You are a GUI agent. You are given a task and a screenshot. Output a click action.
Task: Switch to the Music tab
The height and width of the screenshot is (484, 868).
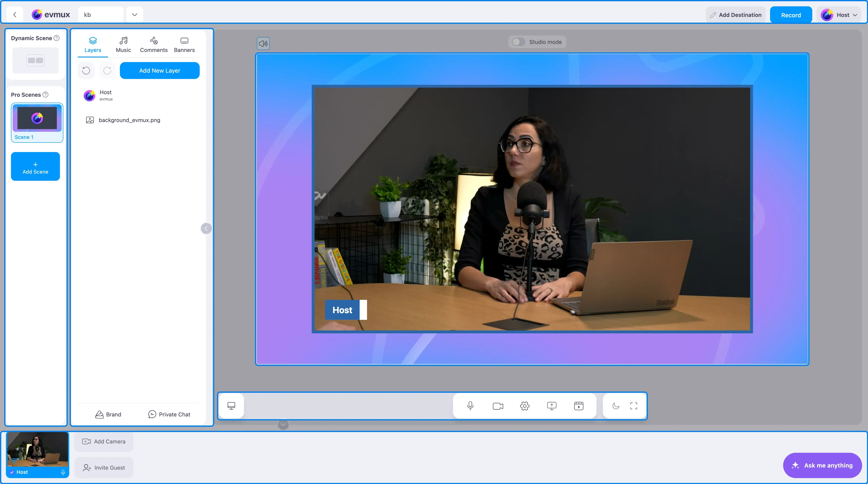pyautogui.click(x=123, y=45)
